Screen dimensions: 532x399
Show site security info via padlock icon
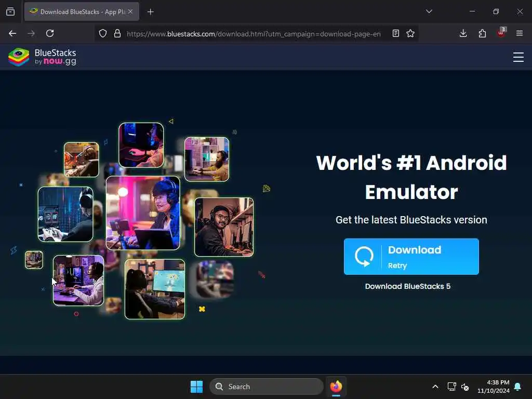117,33
